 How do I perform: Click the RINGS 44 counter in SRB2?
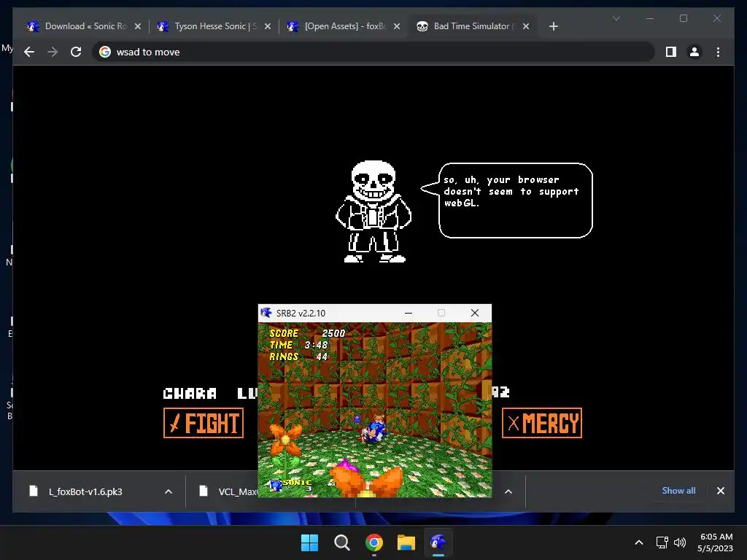(x=298, y=357)
